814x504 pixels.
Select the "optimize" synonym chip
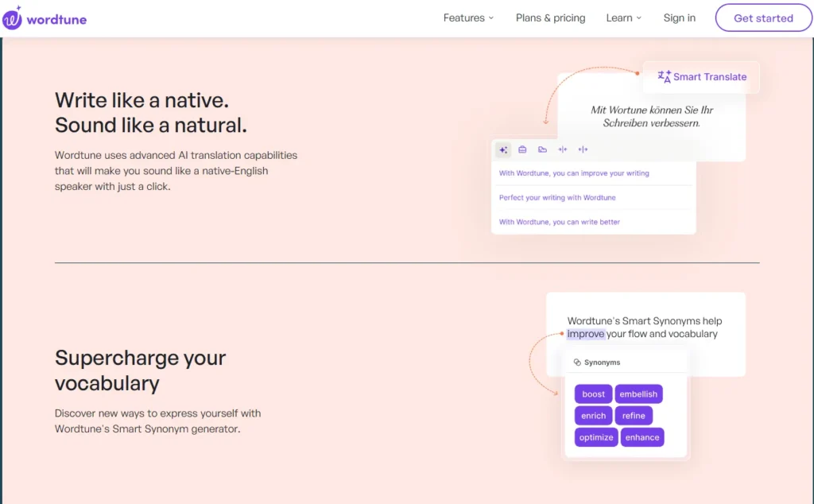pyautogui.click(x=596, y=437)
